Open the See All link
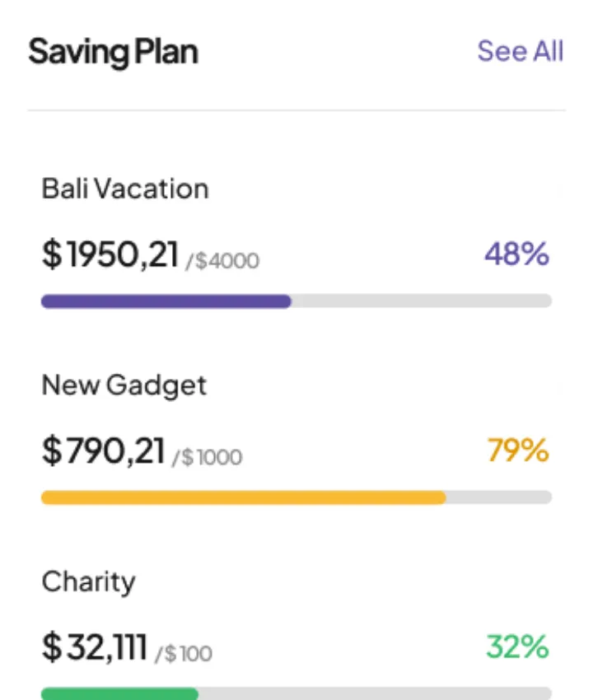 point(521,51)
